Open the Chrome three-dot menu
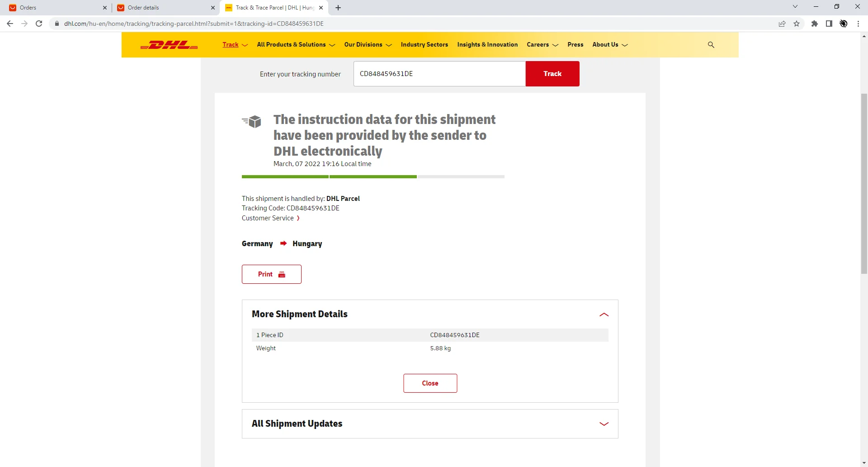This screenshot has height=467, width=868. [858, 24]
